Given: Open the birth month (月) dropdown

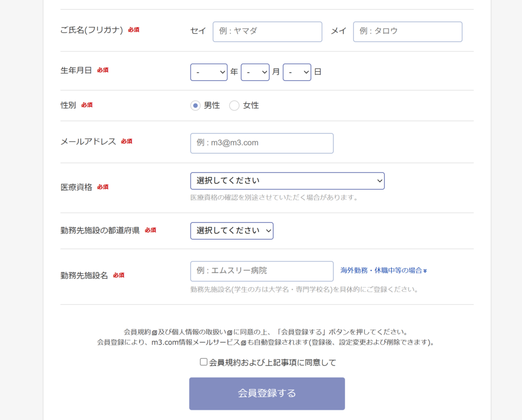Looking at the screenshot, I should click(255, 72).
